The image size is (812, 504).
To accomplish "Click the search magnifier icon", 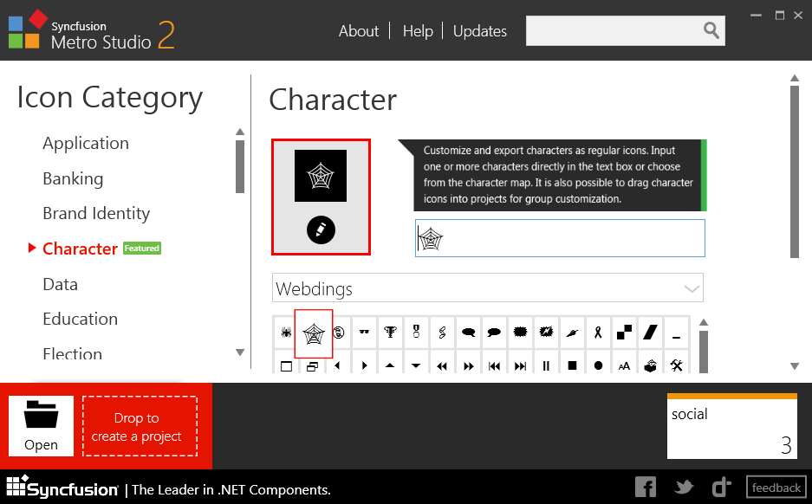I will point(711,30).
